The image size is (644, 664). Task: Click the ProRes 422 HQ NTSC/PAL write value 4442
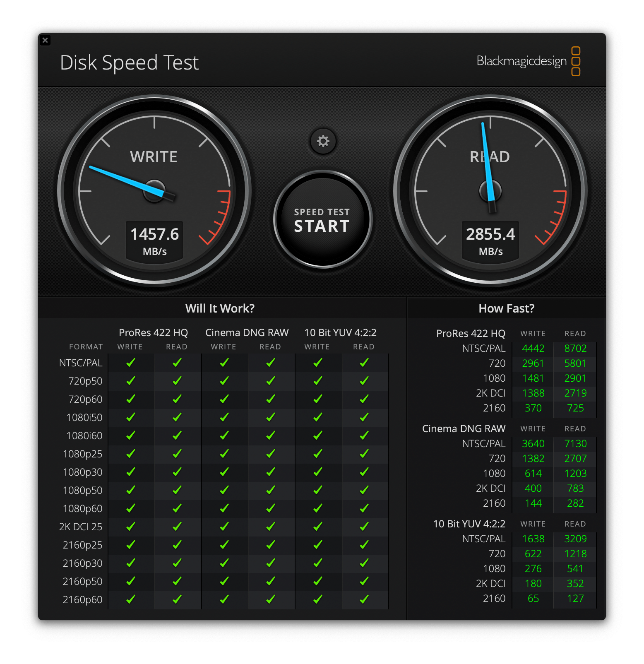click(533, 349)
